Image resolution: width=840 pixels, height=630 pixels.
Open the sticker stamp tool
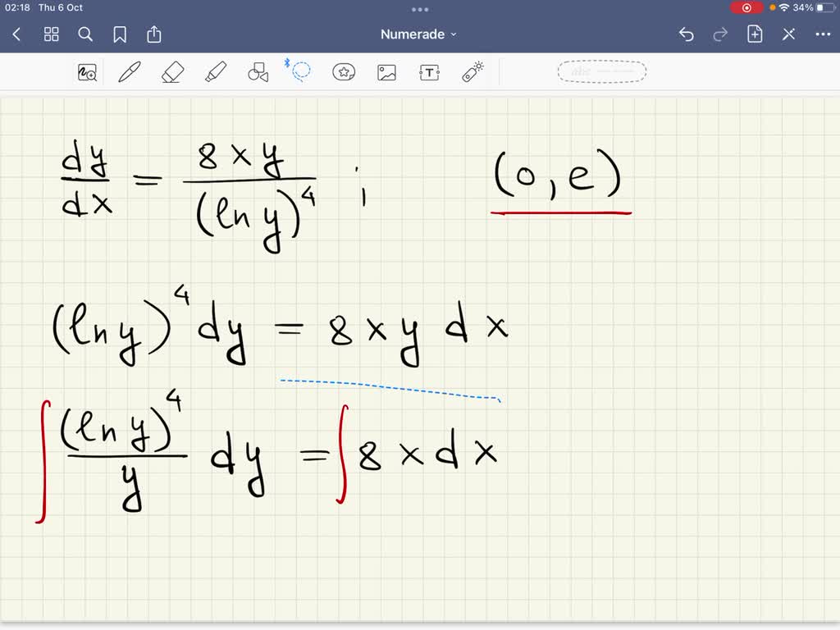[344, 72]
